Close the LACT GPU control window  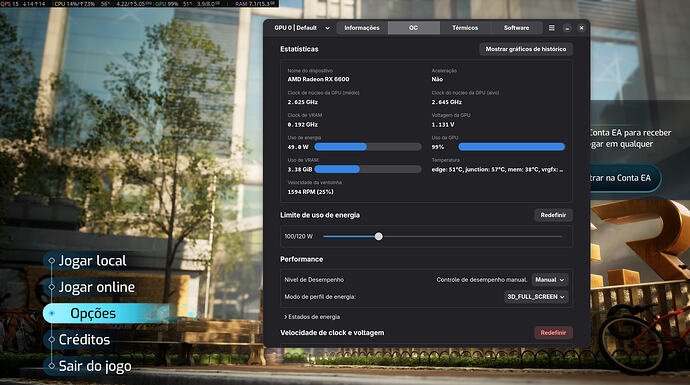click(x=581, y=28)
